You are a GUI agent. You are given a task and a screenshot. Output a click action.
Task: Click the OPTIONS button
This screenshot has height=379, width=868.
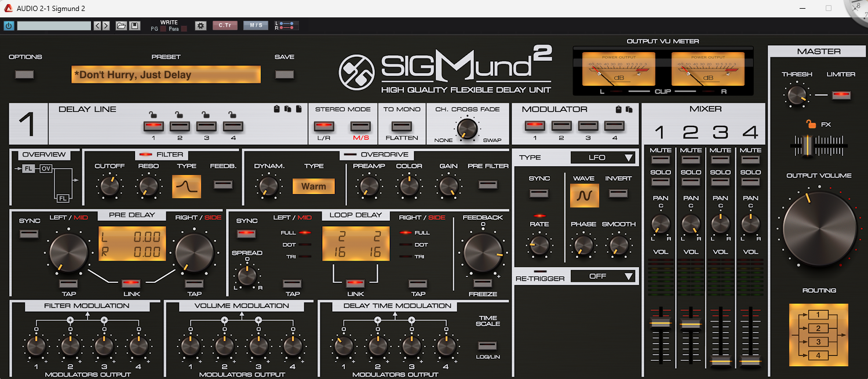click(24, 74)
